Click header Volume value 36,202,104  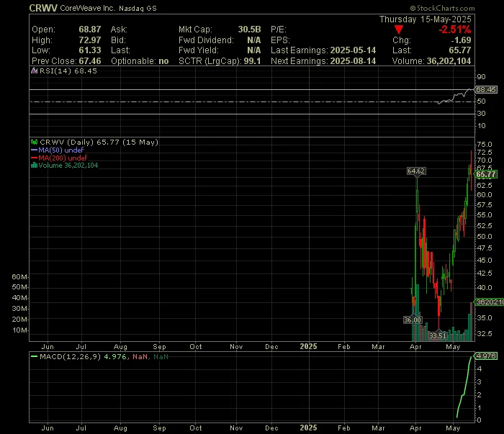point(449,61)
